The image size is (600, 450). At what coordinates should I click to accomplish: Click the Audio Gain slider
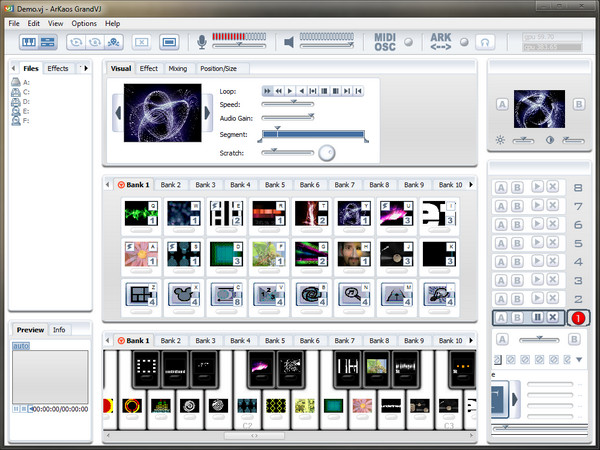(x=288, y=116)
